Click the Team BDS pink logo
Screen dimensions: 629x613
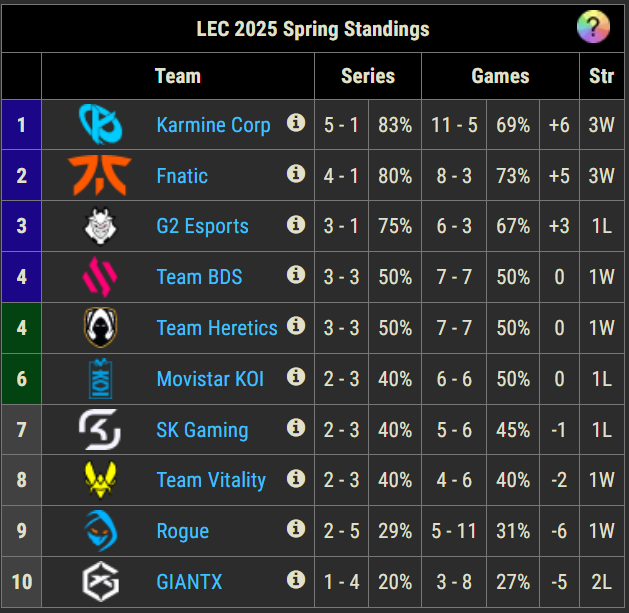click(100, 276)
